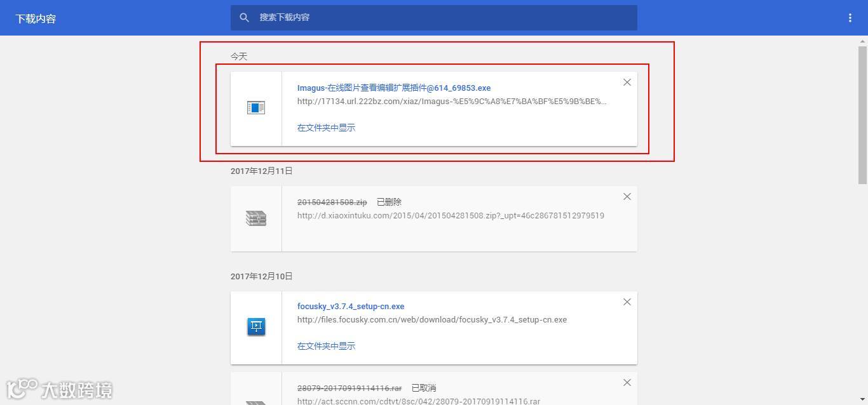The width and height of the screenshot is (868, 405).
Task: Click the 已取消 status label
Action: pos(424,388)
